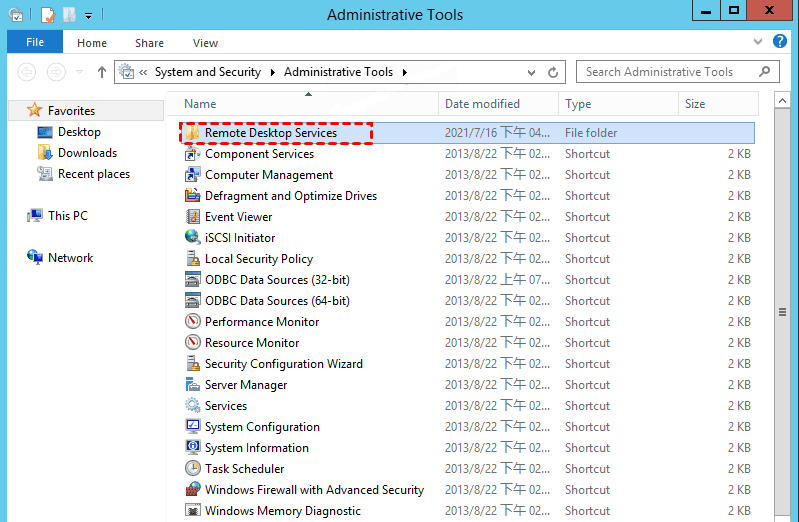Select Windows Firewall with Advanced Security icon
The height and width of the screenshot is (522, 799).
pyautogui.click(x=193, y=490)
